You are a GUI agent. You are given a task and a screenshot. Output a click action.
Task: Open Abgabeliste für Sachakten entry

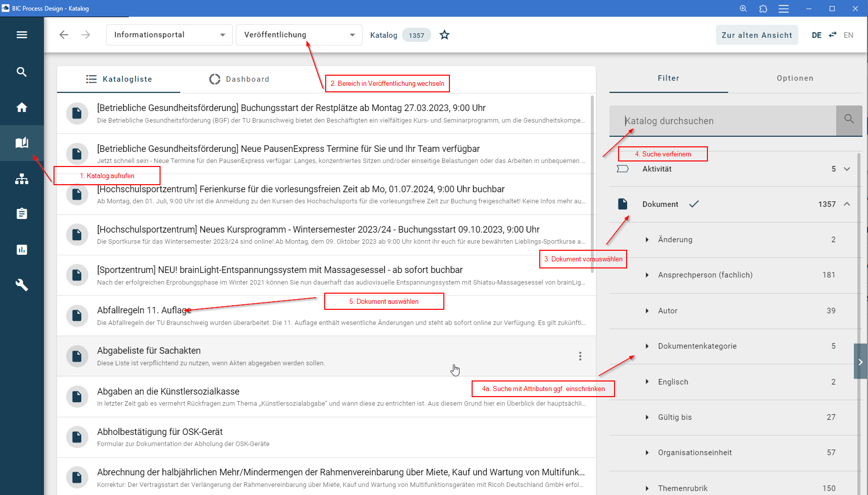(326, 356)
